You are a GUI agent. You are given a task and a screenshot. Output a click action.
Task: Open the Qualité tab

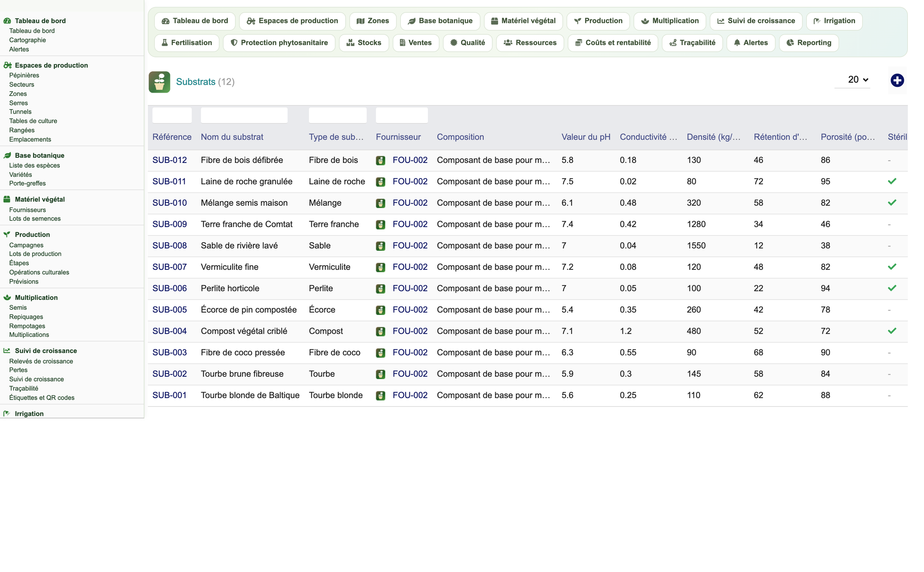pyautogui.click(x=468, y=43)
